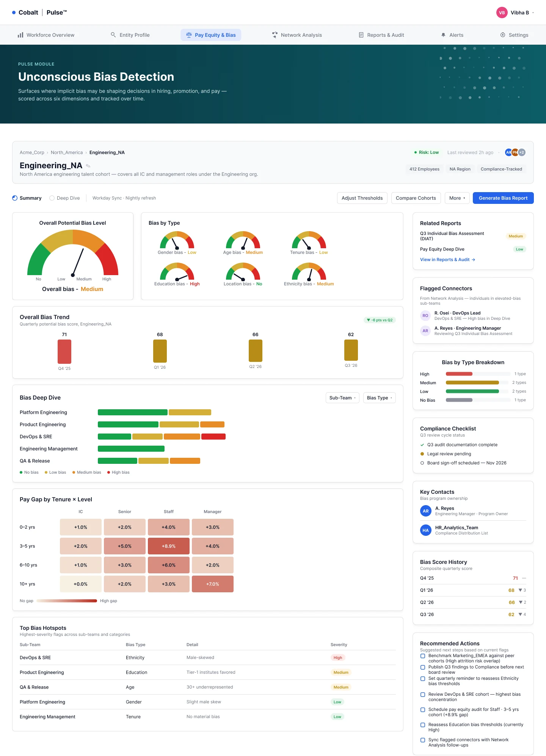
Task: Click Acme_Corp breadcrumb
Action: 32,152
